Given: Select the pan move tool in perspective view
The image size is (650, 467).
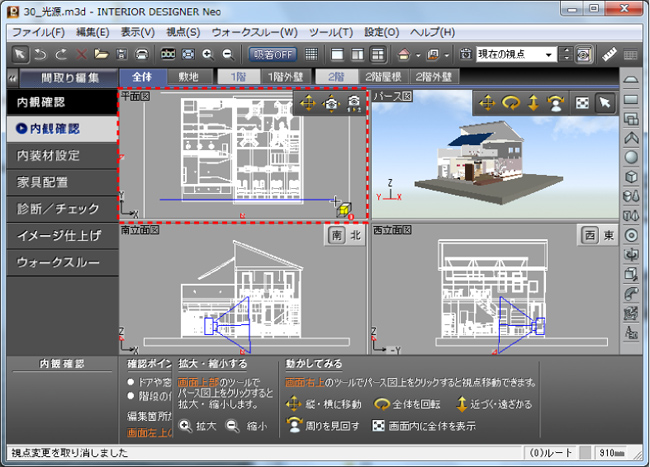Looking at the screenshot, I should (486, 103).
